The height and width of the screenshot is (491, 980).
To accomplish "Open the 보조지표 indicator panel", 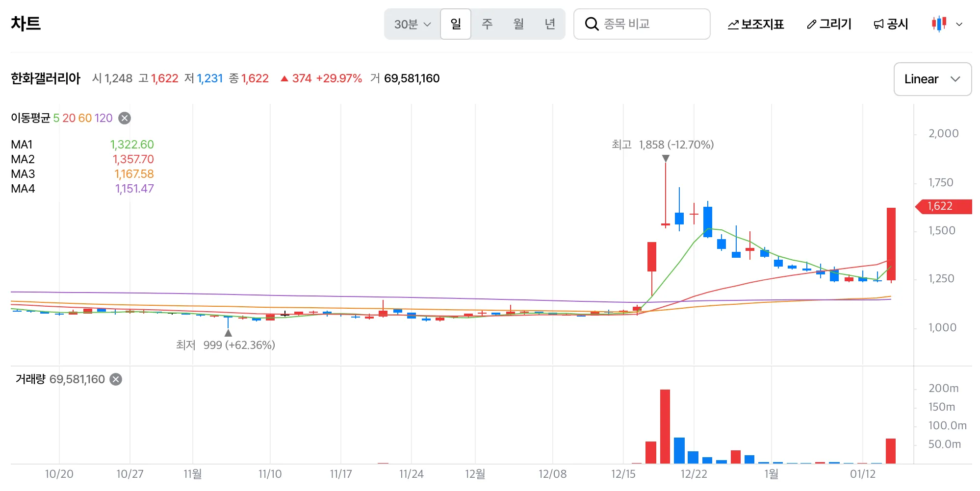I will click(x=756, y=24).
